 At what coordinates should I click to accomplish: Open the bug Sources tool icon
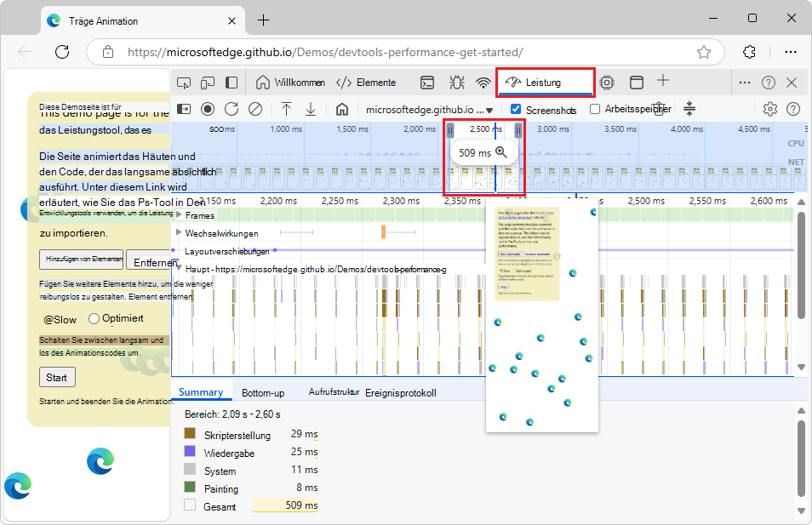[456, 83]
